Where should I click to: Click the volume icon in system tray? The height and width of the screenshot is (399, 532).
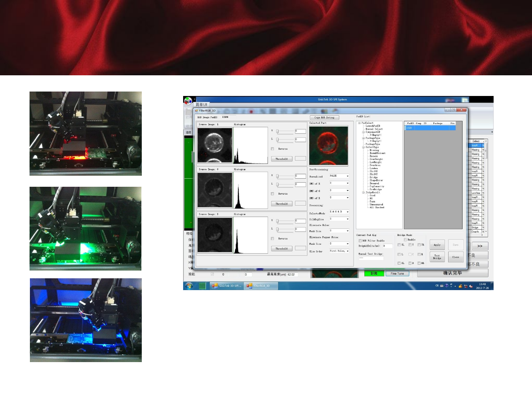[x=471, y=286]
